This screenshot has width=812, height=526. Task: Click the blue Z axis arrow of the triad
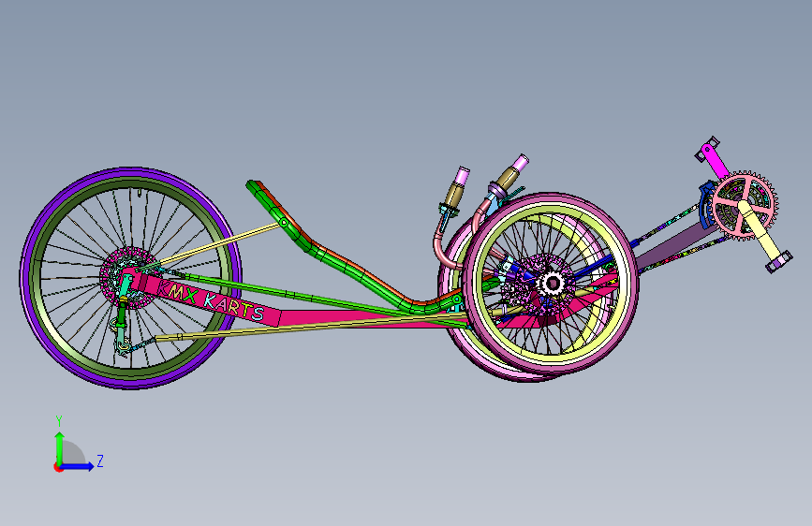click(x=78, y=466)
